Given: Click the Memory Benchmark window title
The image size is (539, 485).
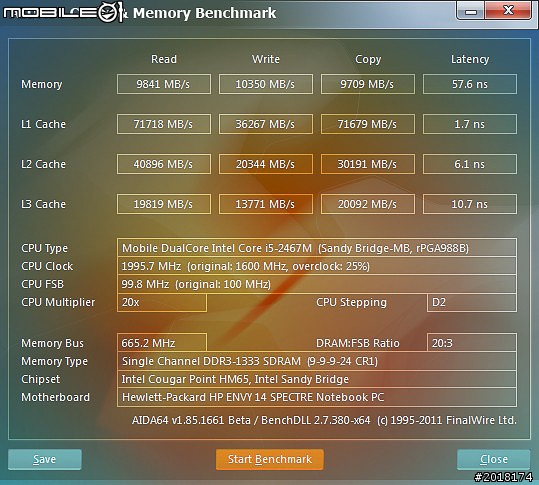Looking at the screenshot, I should click(204, 13).
